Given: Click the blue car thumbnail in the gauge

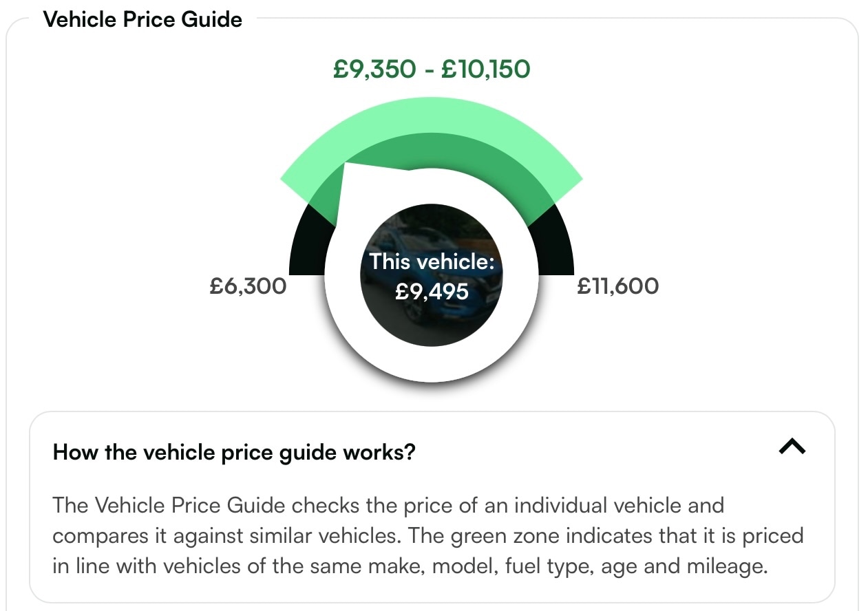Looking at the screenshot, I should pos(432,275).
